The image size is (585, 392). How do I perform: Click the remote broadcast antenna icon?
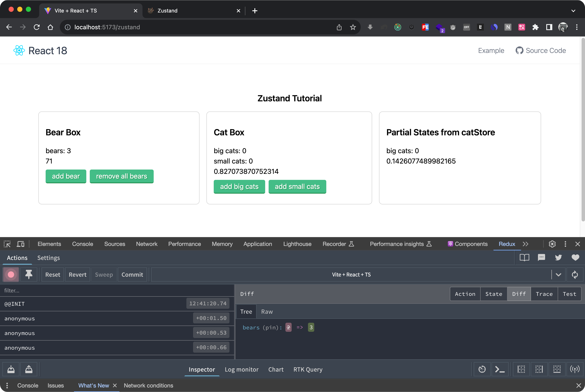pos(574,369)
